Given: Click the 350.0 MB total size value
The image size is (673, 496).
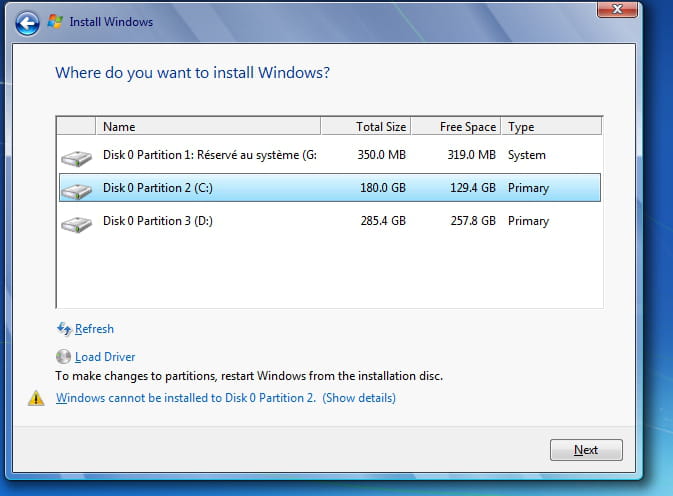Looking at the screenshot, I should click(382, 155).
